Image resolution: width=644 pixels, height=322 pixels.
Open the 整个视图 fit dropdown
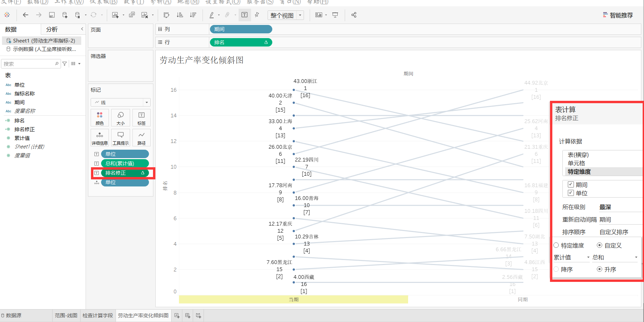pos(286,15)
